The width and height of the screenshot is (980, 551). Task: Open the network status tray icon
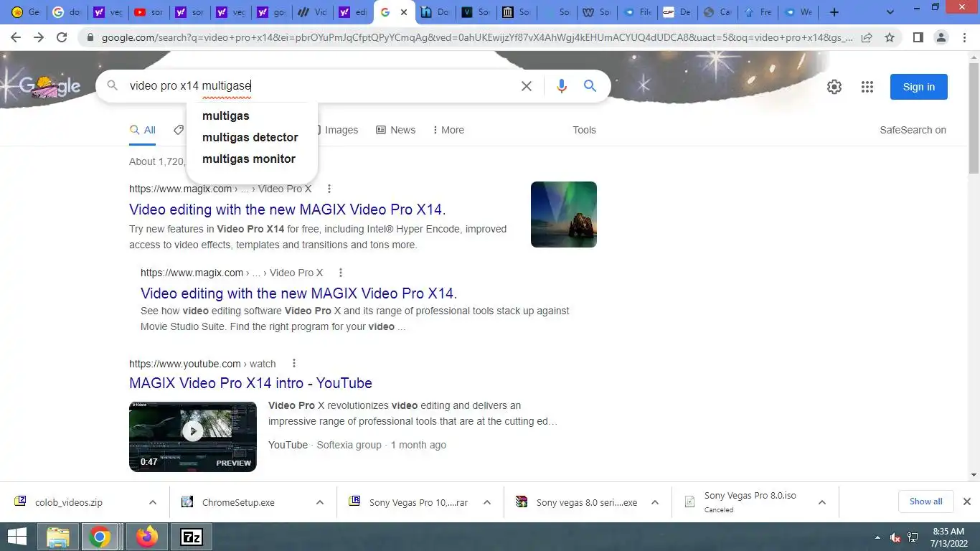[913, 537]
